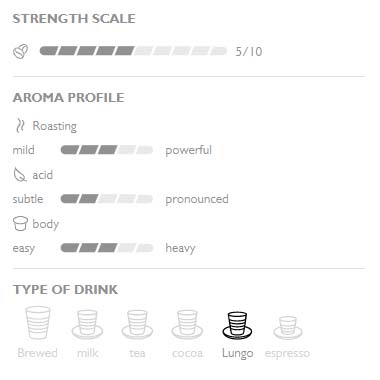Select the Brewed glass icon
The image size is (380, 380).
(38, 323)
